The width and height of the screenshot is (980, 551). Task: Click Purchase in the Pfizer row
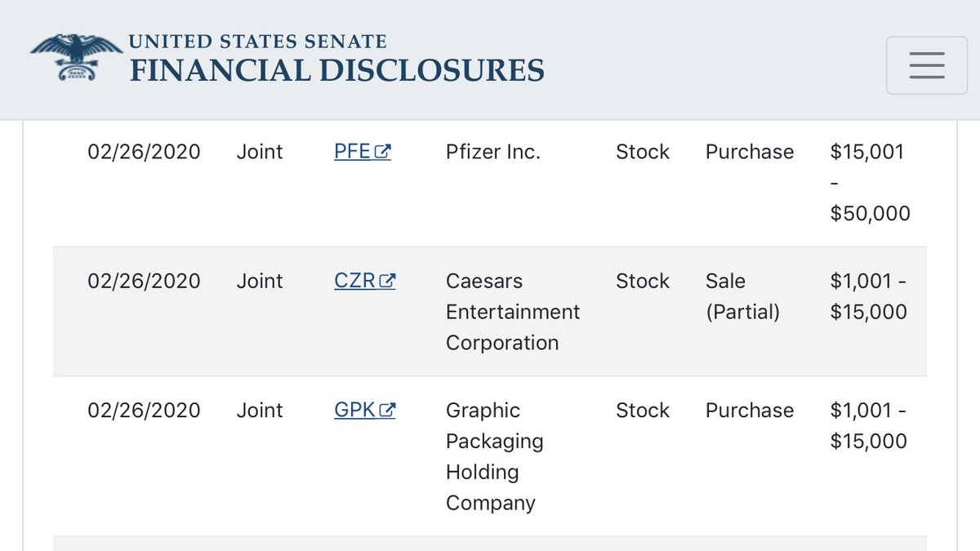tap(750, 152)
